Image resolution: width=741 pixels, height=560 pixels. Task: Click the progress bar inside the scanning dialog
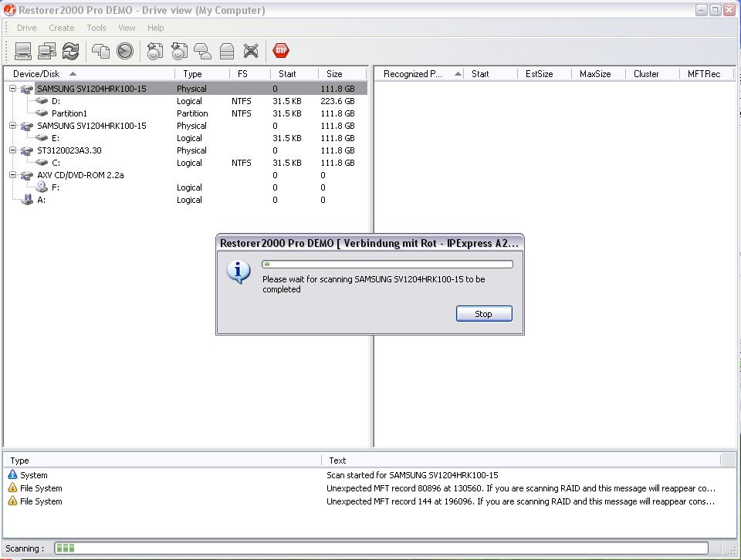(x=387, y=265)
